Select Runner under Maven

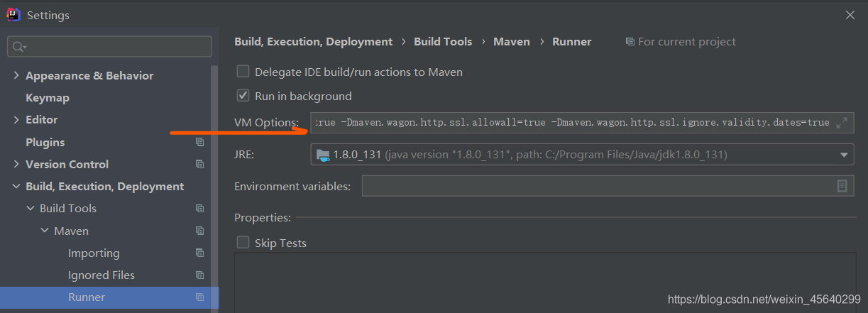(87, 297)
